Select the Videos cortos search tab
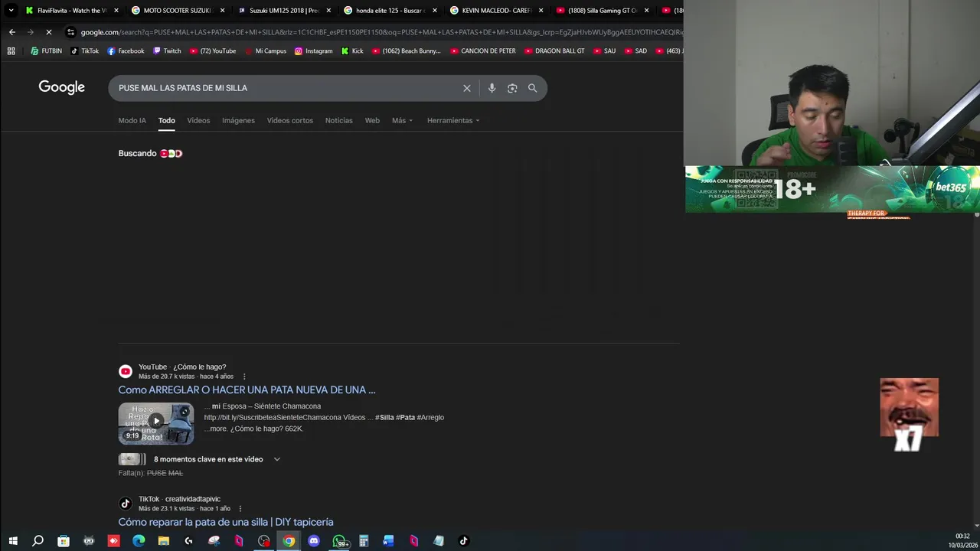Viewport: 980px width, 551px height. tap(289, 121)
